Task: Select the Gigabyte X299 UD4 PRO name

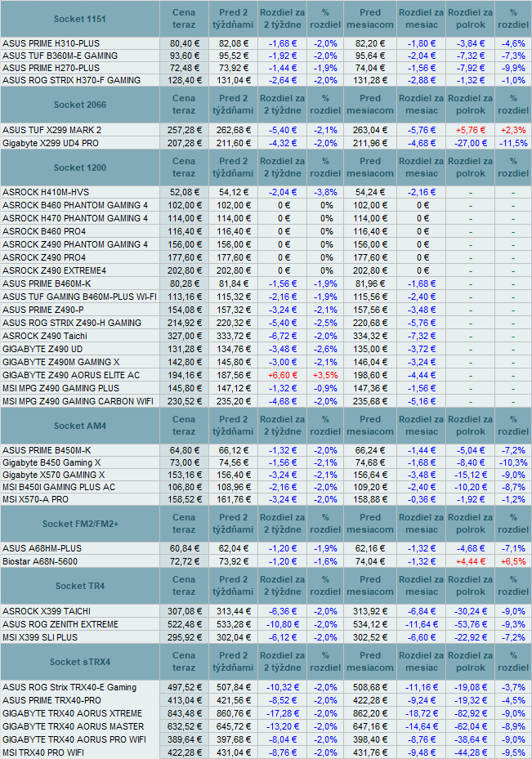Action: (x=51, y=143)
